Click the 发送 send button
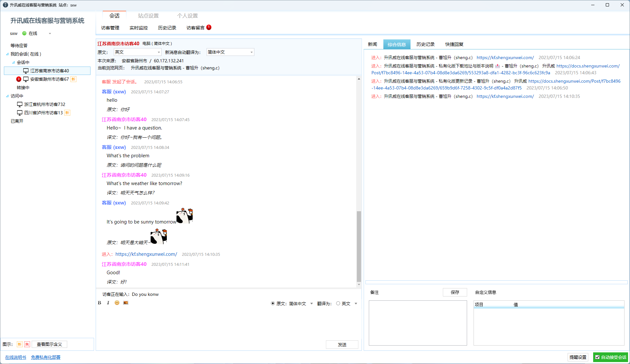The width and height of the screenshot is (630, 364). pos(342,345)
